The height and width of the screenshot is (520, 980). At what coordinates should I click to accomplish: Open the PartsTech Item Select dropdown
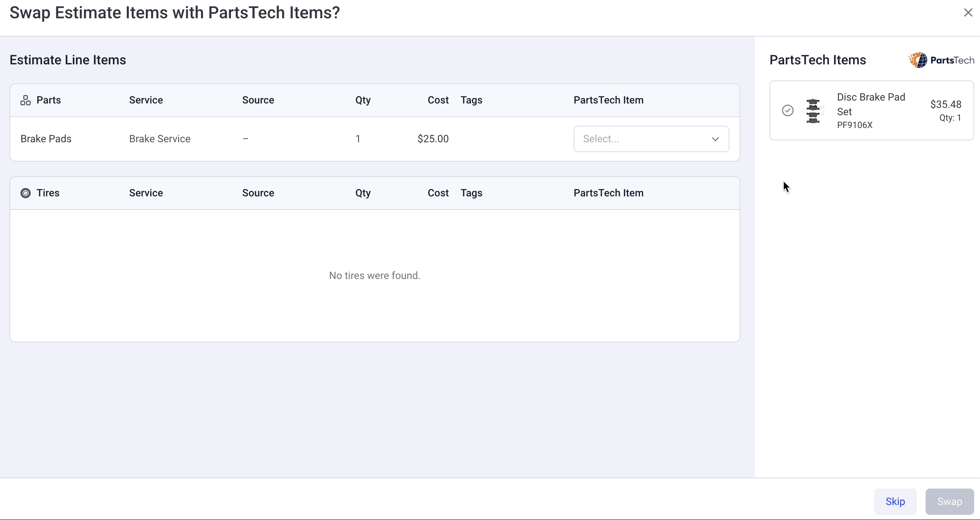pyautogui.click(x=651, y=139)
